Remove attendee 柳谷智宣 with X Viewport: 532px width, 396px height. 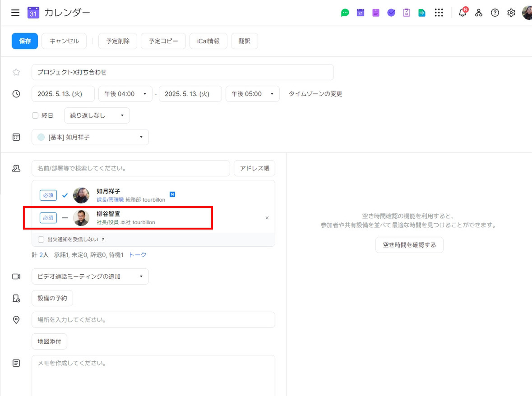pyautogui.click(x=267, y=218)
